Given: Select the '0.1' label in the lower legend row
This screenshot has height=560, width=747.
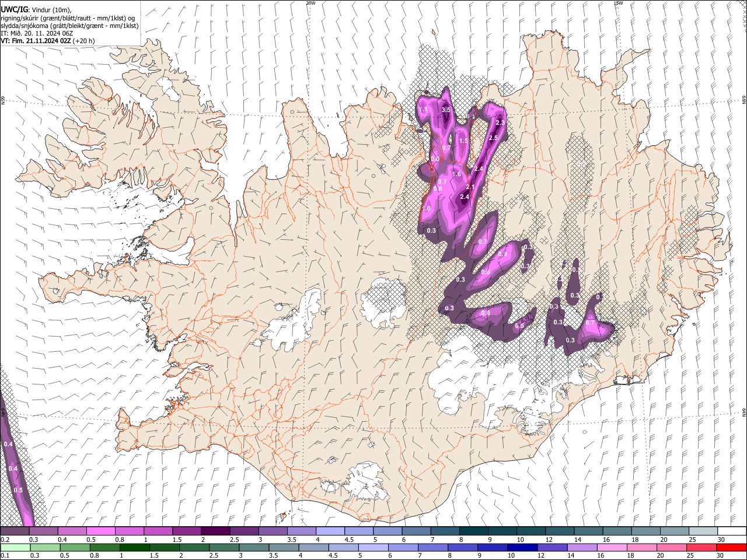Looking at the screenshot, I should pyautogui.click(x=5, y=556).
